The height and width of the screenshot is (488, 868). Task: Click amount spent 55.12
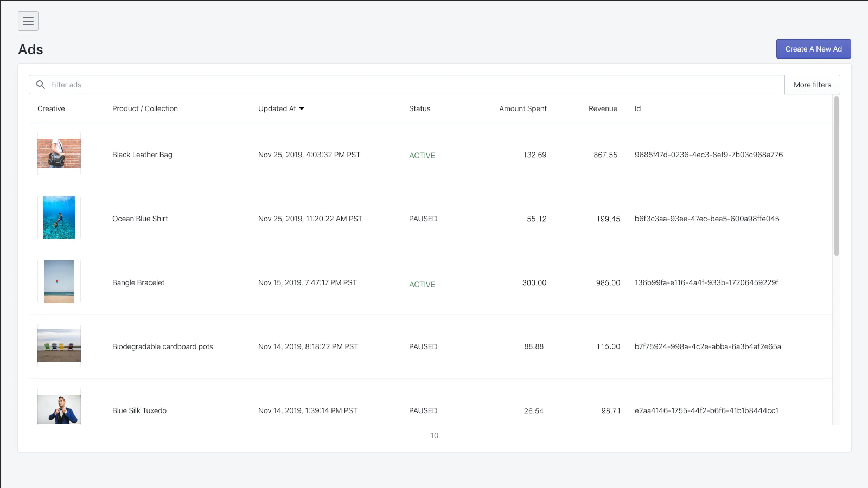click(537, 219)
